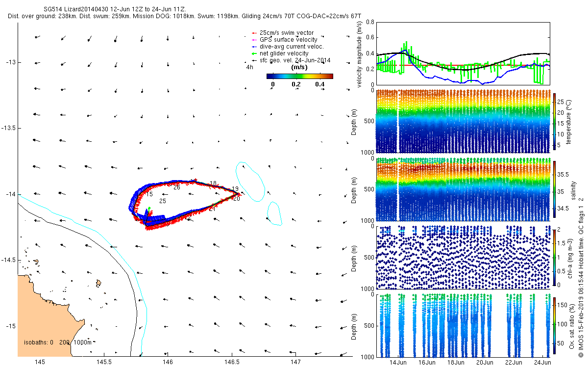Click the '14Jun' date tick label
The width and height of the screenshot is (588, 368).
pyautogui.click(x=398, y=363)
